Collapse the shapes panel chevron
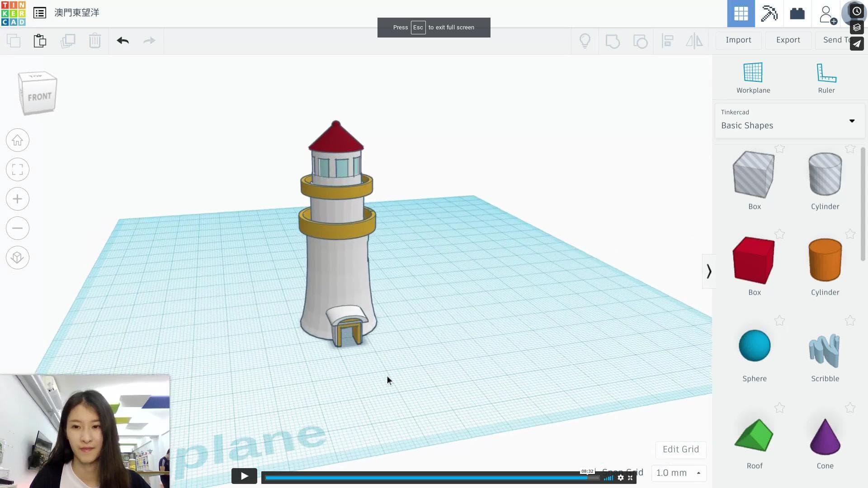Image resolution: width=868 pixels, height=488 pixels. (708, 271)
